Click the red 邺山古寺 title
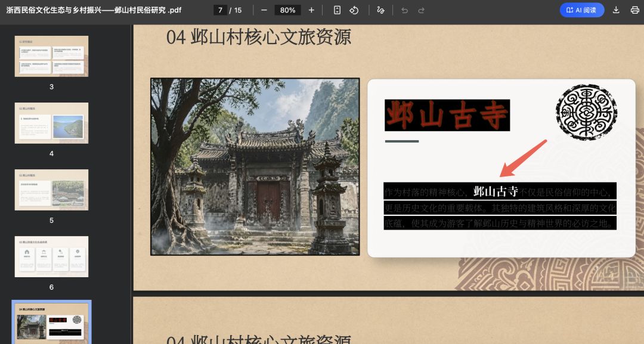This screenshot has height=344, width=644. [447, 115]
